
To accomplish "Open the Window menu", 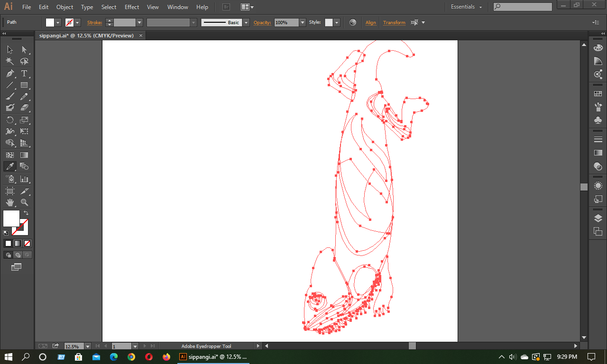I will 178,7.
